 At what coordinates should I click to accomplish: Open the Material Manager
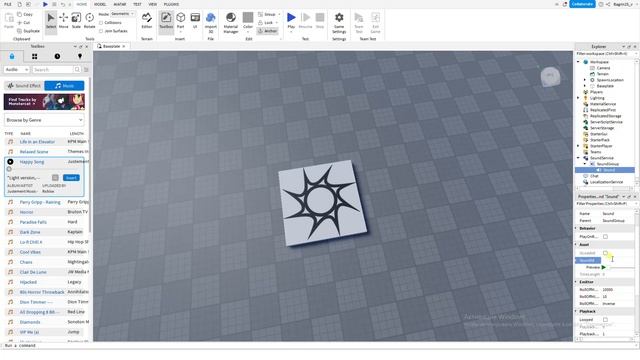[231, 22]
